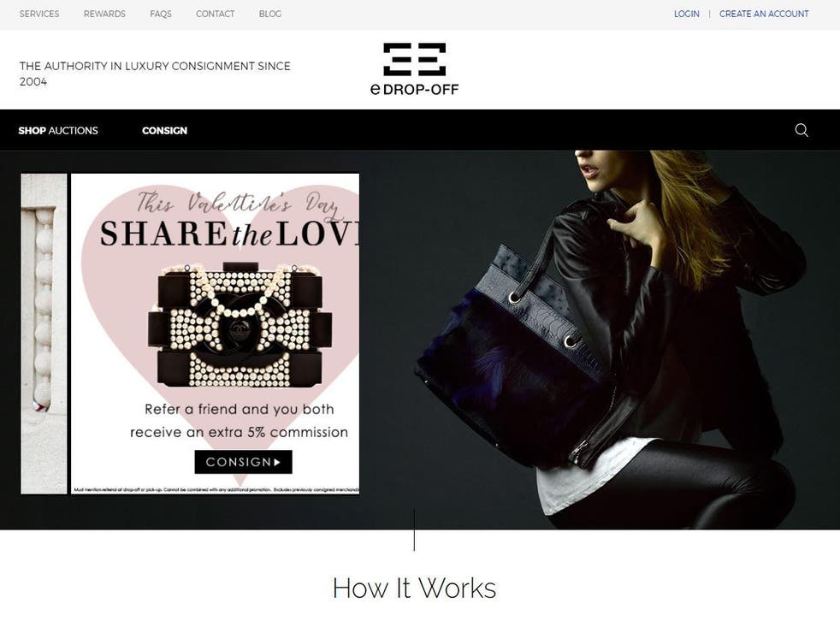
Task: Click the eDrop-Off logo
Action: [415, 69]
